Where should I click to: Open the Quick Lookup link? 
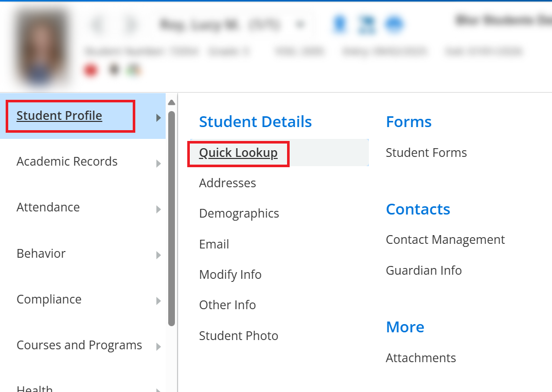[x=238, y=153]
